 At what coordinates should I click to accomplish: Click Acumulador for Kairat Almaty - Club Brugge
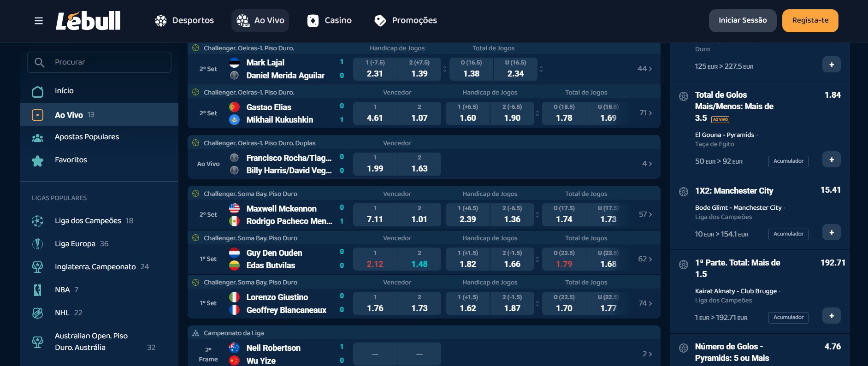[788, 318]
